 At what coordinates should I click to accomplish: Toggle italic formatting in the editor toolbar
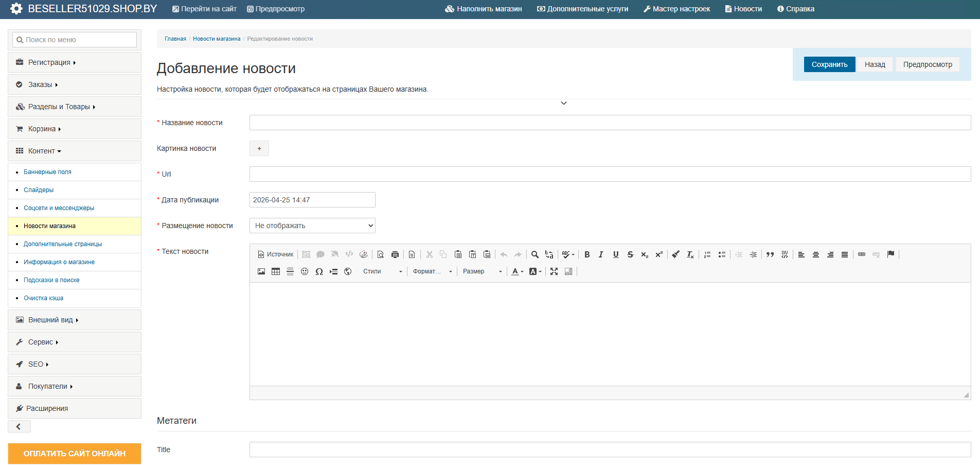click(601, 254)
